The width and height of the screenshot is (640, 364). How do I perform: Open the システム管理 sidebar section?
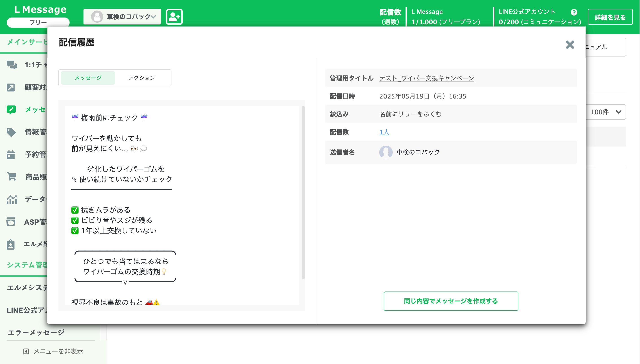[x=27, y=265]
